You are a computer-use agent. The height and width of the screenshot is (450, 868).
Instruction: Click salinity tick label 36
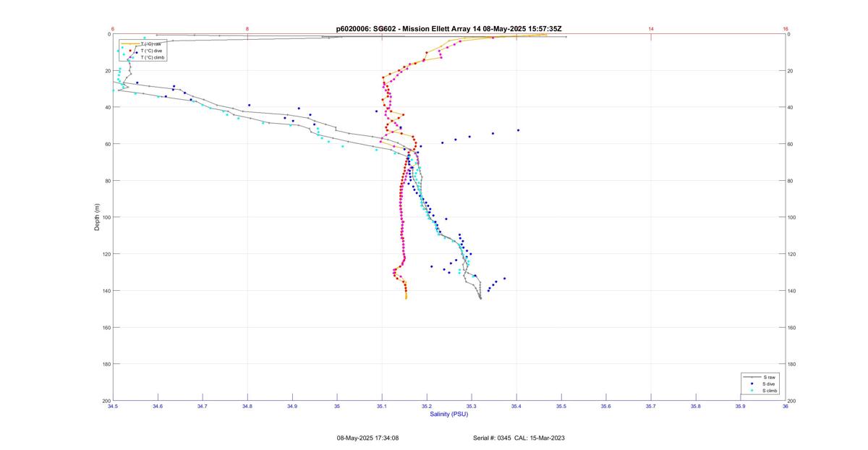(x=786, y=407)
